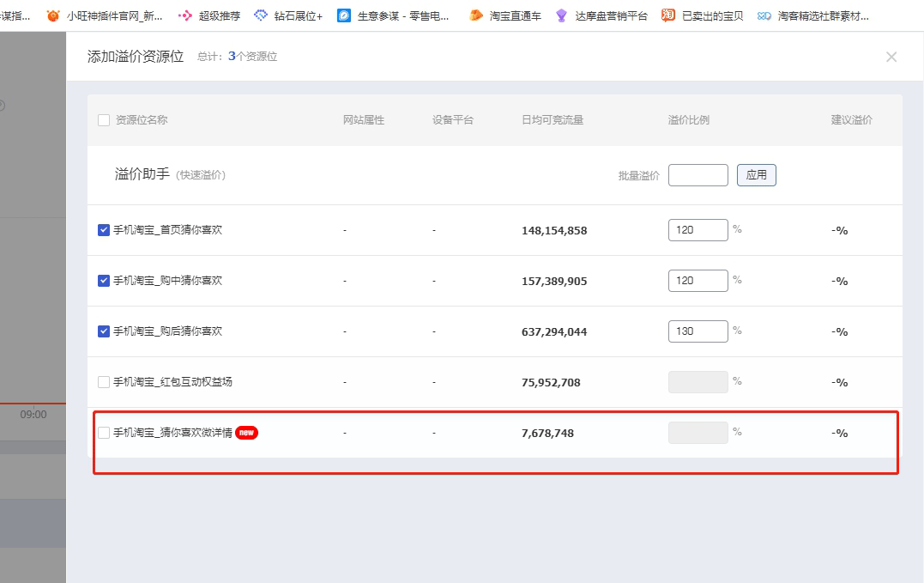
Task: Open the 淘客精选社群素材 bookmark
Action: [x=813, y=15]
